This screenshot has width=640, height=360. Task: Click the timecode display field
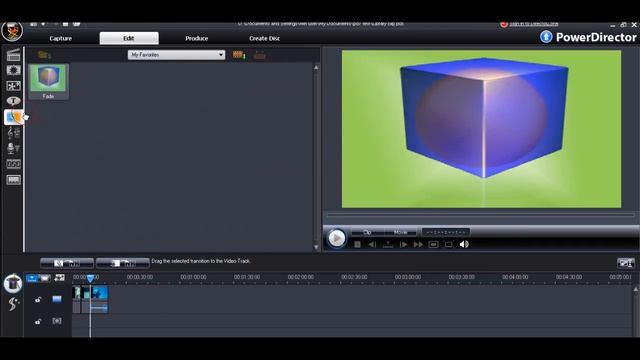tap(446, 232)
